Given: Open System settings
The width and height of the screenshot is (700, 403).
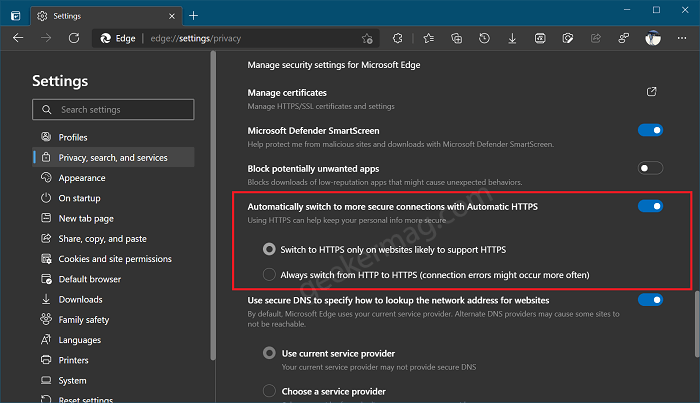Looking at the screenshot, I should [x=113, y=380].
